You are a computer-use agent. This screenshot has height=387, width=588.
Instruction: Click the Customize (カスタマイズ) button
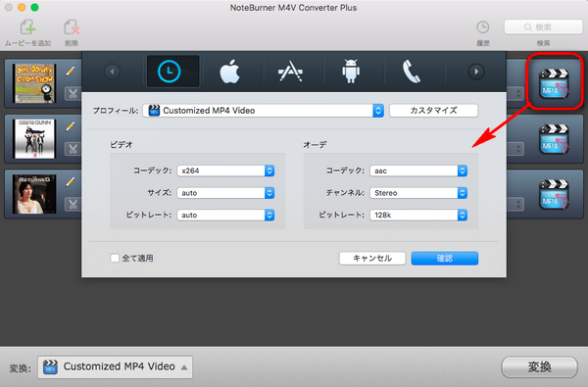point(433,111)
